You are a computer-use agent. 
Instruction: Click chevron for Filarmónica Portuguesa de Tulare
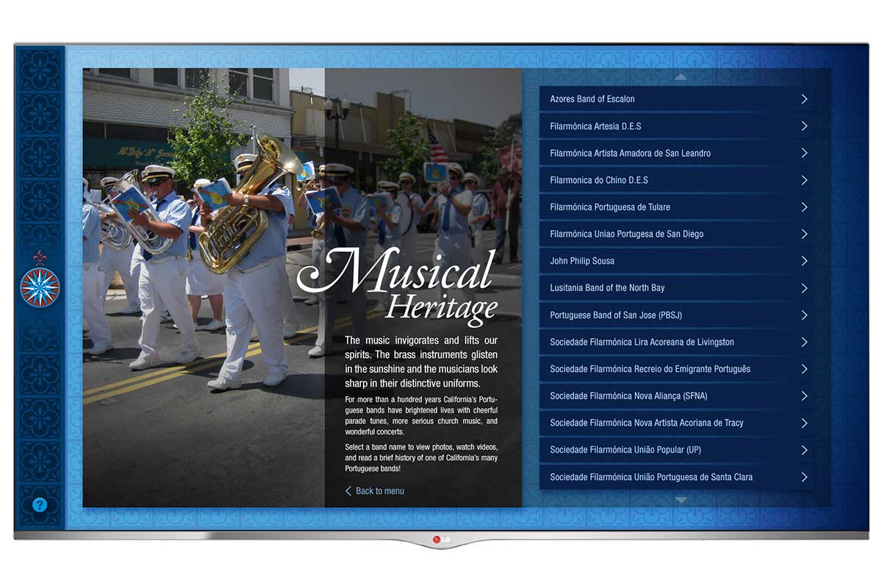click(804, 207)
